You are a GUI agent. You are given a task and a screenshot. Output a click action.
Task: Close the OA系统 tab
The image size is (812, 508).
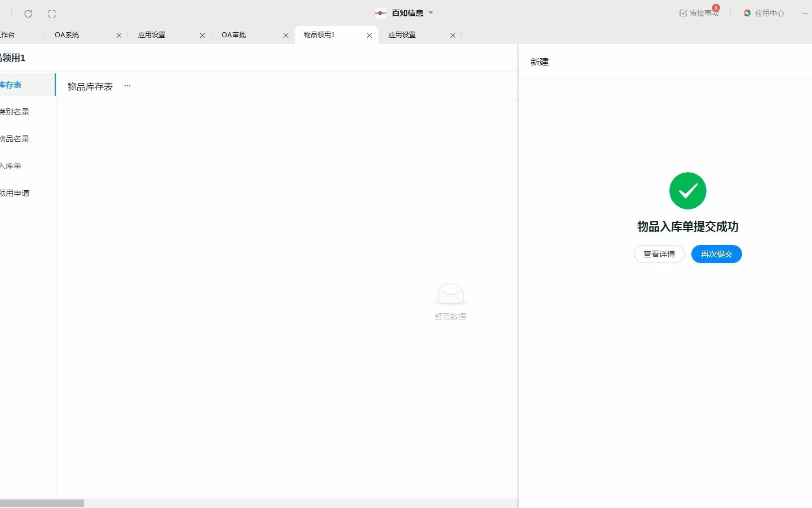[119, 36]
